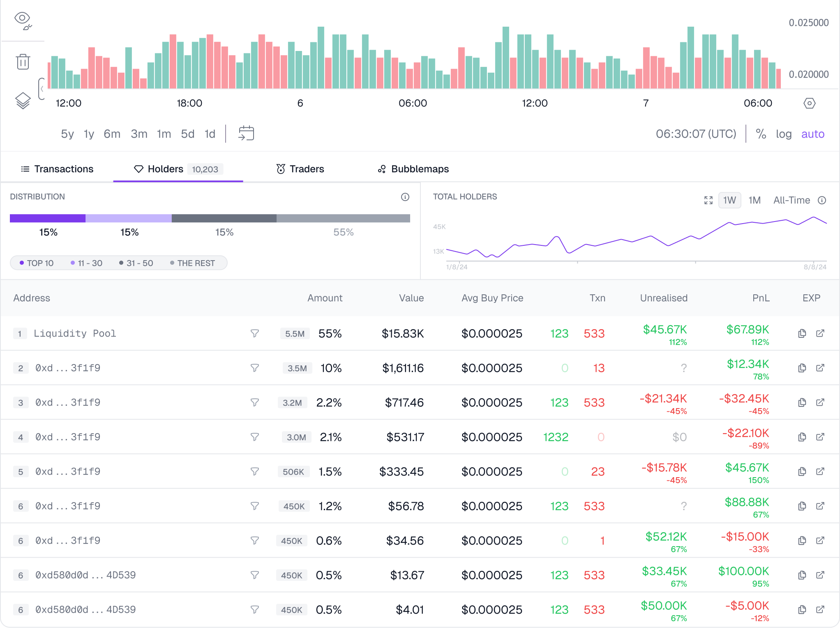Copy address in $56.78 row
The image size is (840, 628).
[x=802, y=506]
